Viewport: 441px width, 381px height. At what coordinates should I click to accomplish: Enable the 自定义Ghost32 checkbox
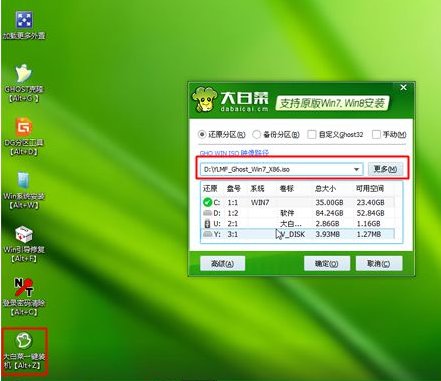click(312, 134)
